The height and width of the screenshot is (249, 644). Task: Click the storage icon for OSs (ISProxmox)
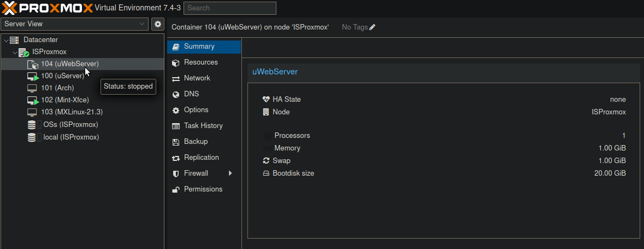32,124
